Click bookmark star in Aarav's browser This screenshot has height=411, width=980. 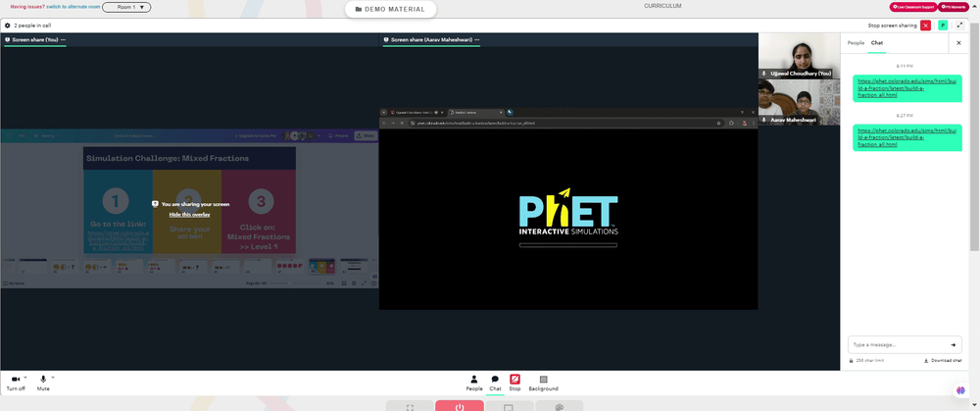pos(718,124)
